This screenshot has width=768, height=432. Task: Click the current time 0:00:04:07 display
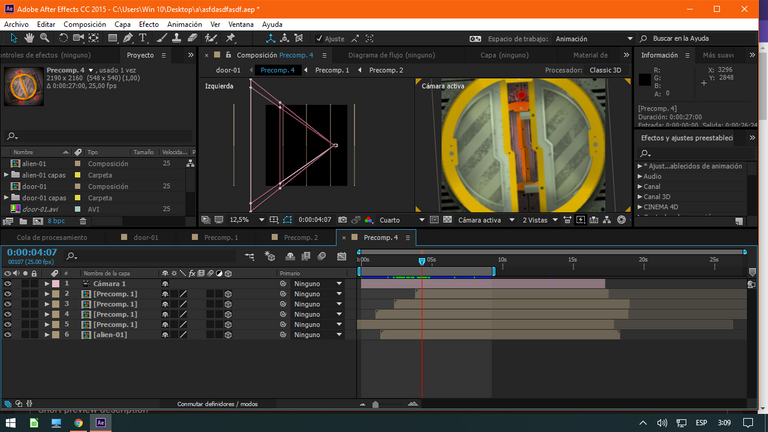point(32,252)
